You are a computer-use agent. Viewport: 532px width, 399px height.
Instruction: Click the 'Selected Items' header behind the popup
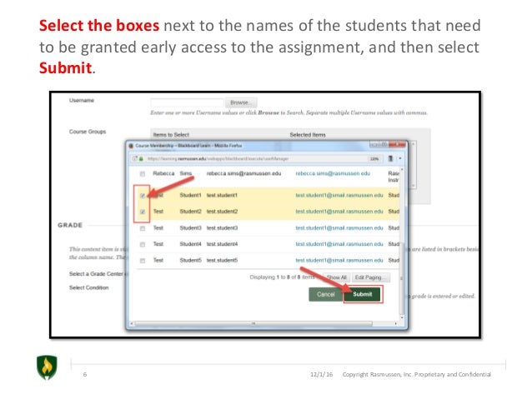[308, 135]
